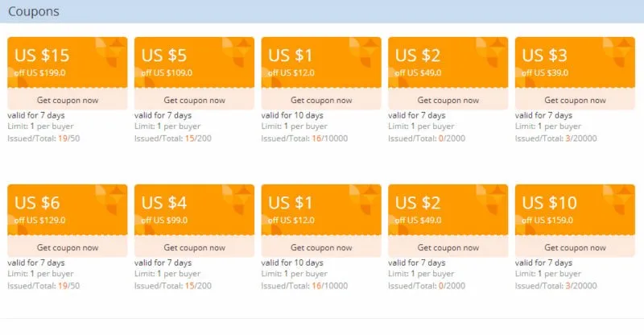This screenshot has height=335, width=644.
Task: Click Issued/Total 19/50 under the US $15 coupon
Action: pos(43,139)
